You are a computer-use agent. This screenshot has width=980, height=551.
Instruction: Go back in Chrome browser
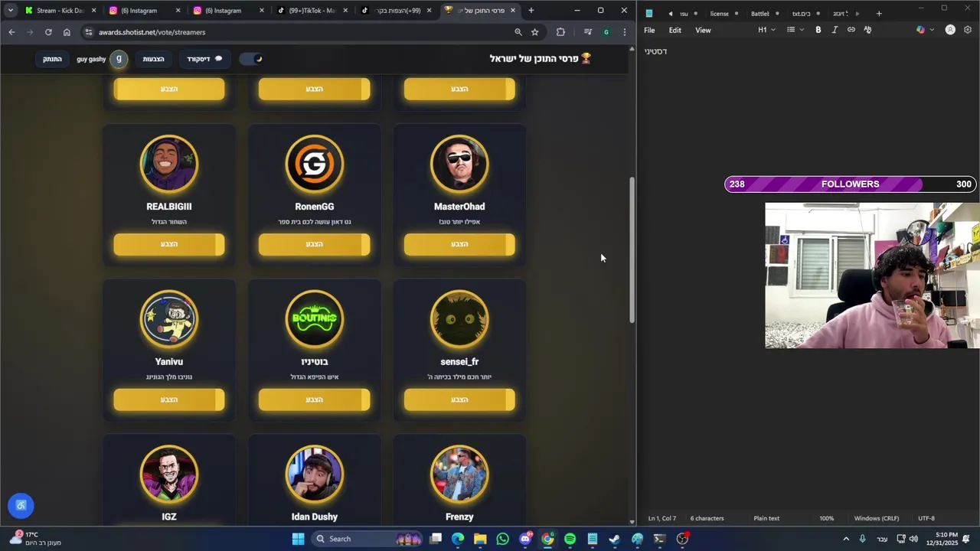click(x=11, y=32)
